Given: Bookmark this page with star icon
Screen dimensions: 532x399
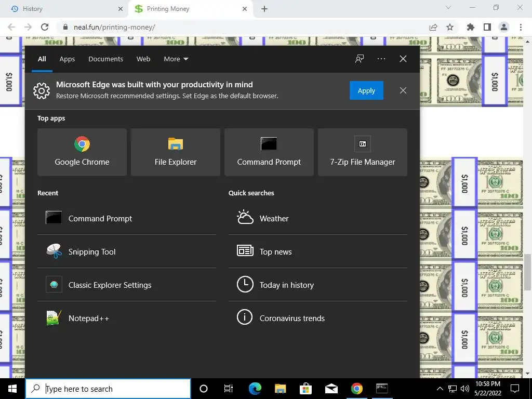Looking at the screenshot, I should coord(450,27).
